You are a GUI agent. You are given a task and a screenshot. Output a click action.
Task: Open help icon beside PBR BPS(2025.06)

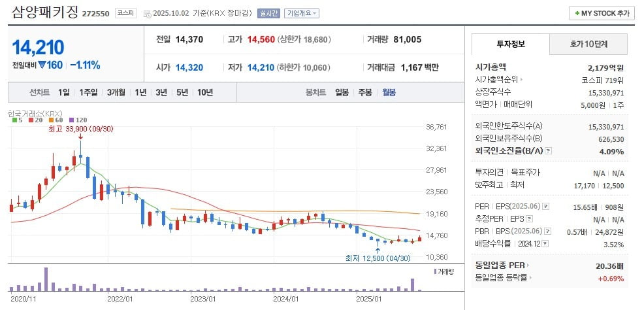coord(547,232)
